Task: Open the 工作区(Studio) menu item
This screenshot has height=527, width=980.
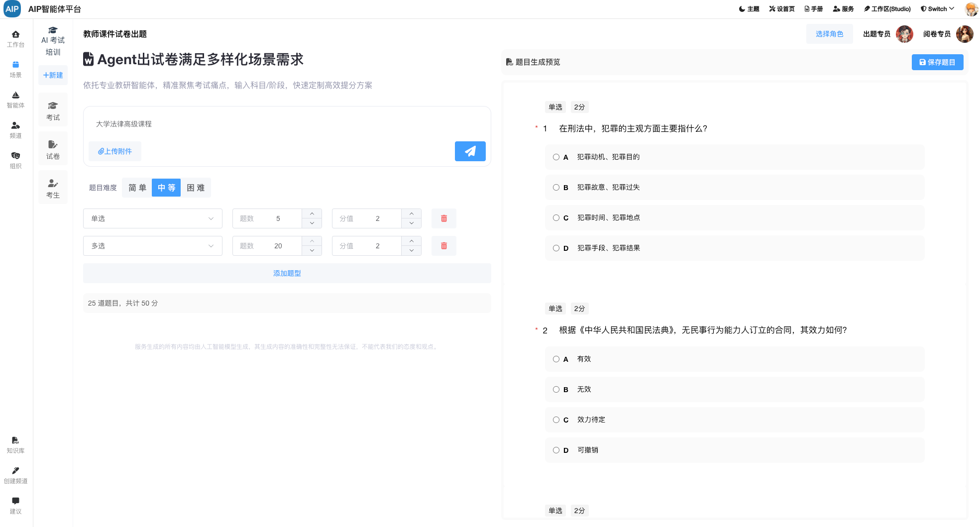Action: [887, 9]
